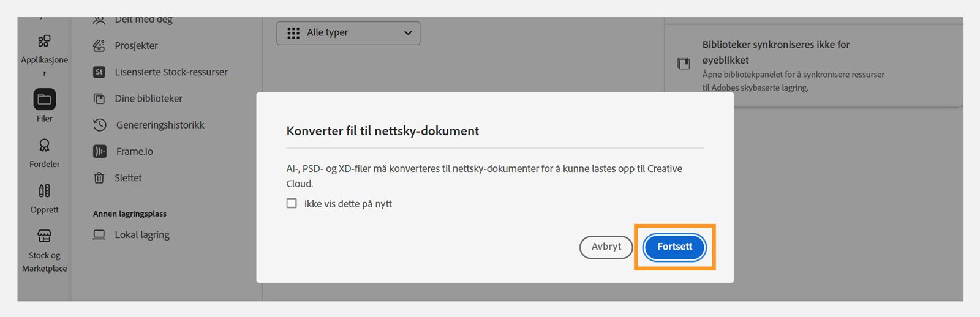This screenshot has width=980, height=317.
Task: Click the Alle typer dropdown chevron
Action: click(408, 33)
